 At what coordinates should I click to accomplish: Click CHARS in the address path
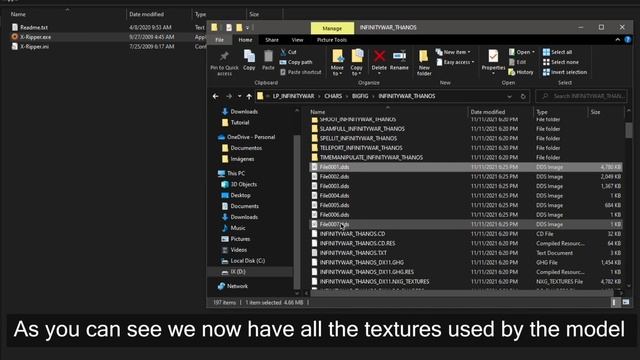tap(333, 96)
